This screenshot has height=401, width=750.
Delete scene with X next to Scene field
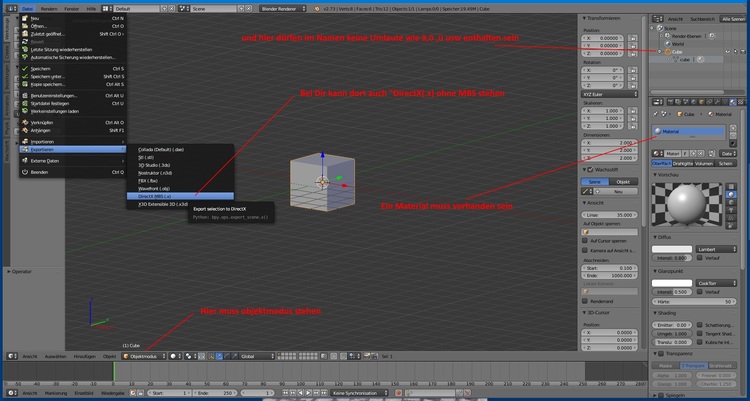point(249,9)
